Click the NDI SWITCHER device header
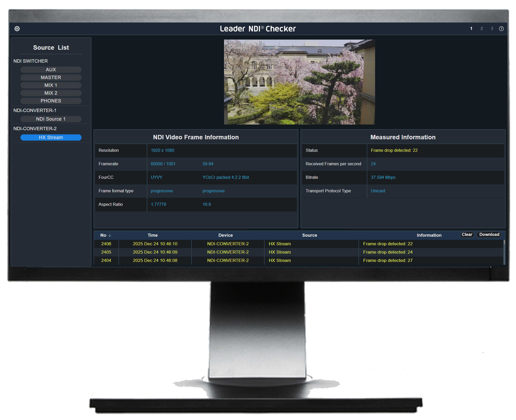Screen dimensions: 516x420 (x=31, y=61)
